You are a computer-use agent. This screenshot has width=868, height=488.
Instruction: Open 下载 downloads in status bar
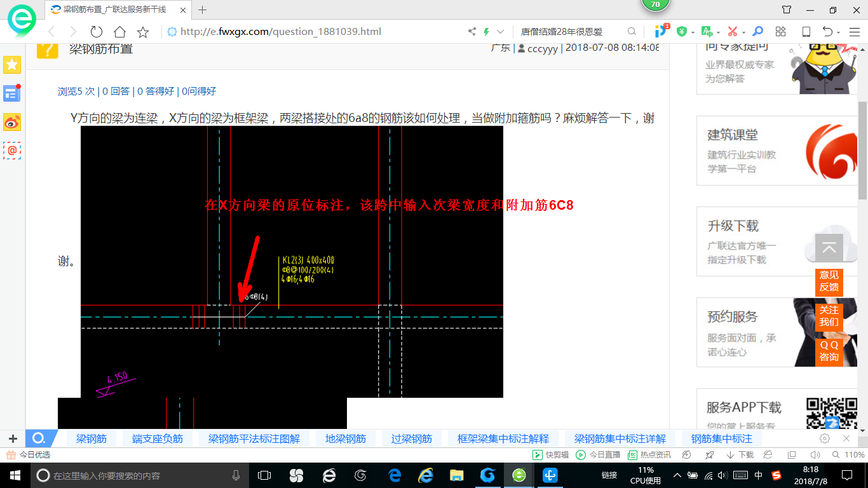click(740, 455)
